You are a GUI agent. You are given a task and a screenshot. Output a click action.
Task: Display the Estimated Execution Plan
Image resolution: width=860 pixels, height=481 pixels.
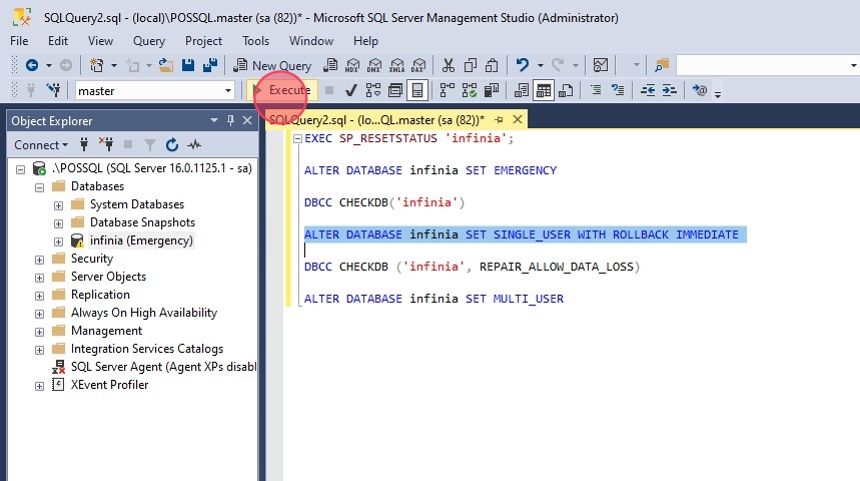[373, 90]
